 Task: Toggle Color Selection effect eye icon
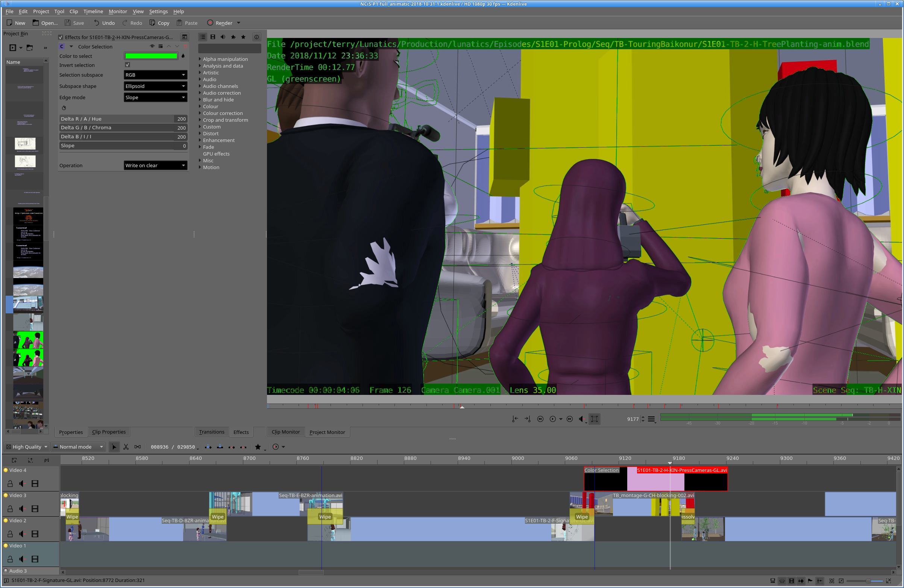tap(152, 46)
